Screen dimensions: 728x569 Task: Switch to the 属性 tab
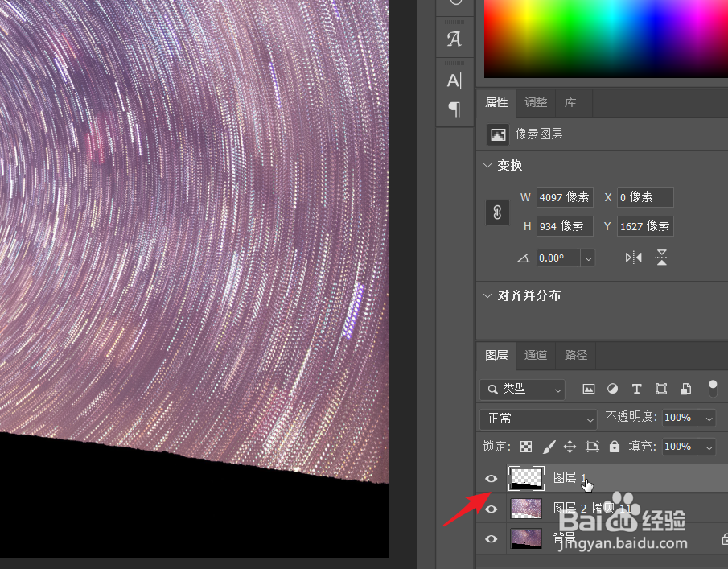click(x=496, y=103)
